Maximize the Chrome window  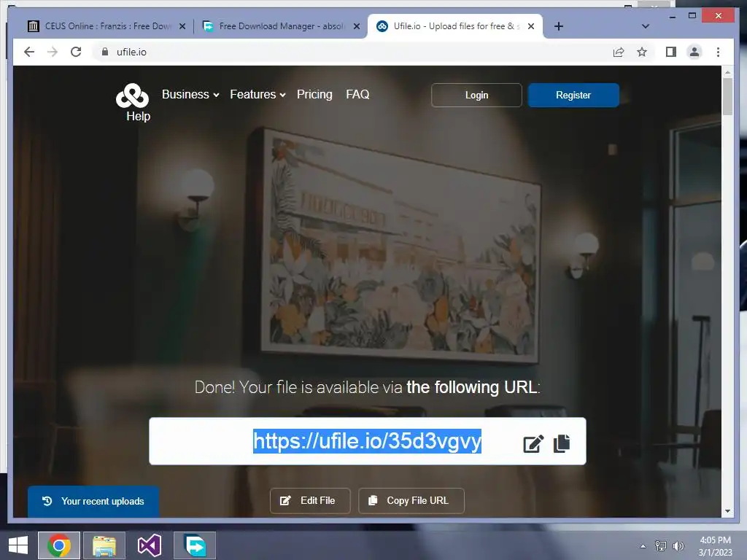click(692, 16)
